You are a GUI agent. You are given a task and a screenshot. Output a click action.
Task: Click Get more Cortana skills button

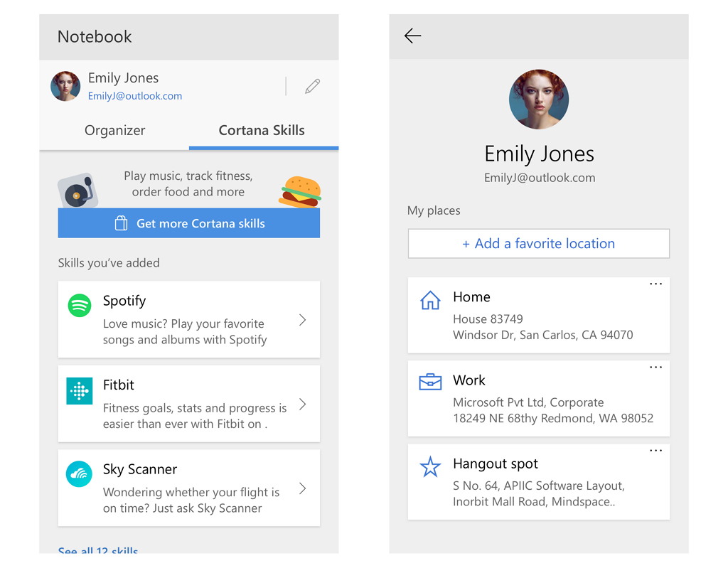[x=189, y=223]
